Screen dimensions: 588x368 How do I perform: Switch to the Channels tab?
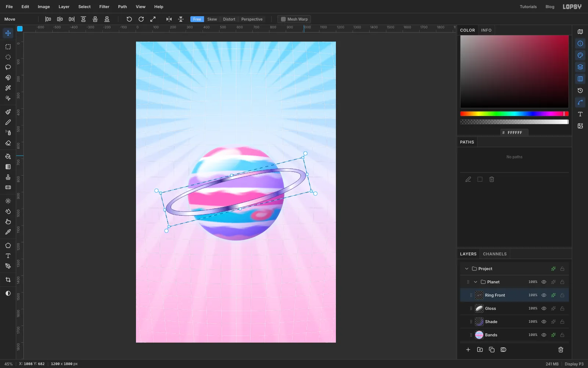pos(495,254)
